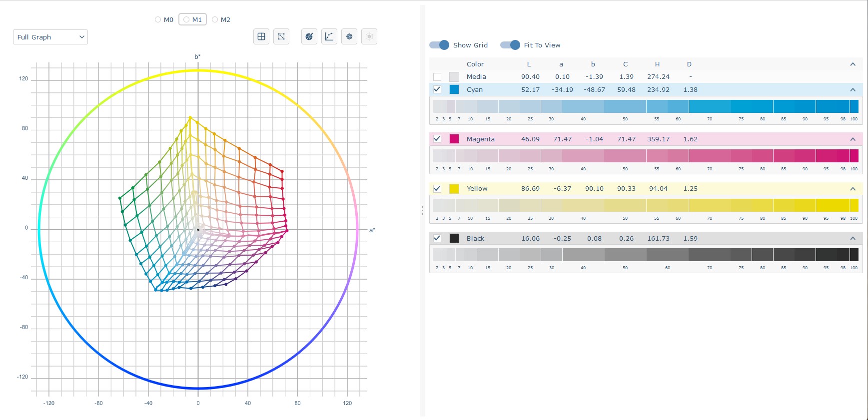This screenshot has height=420, width=868.
Task: Click the spiderweb gamut plot icon
Action: (x=349, y=36)
